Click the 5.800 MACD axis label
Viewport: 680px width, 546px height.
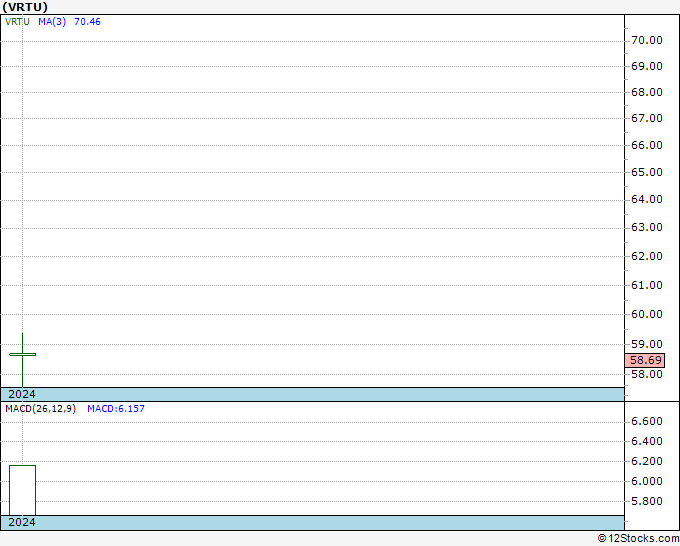(647, 501)
